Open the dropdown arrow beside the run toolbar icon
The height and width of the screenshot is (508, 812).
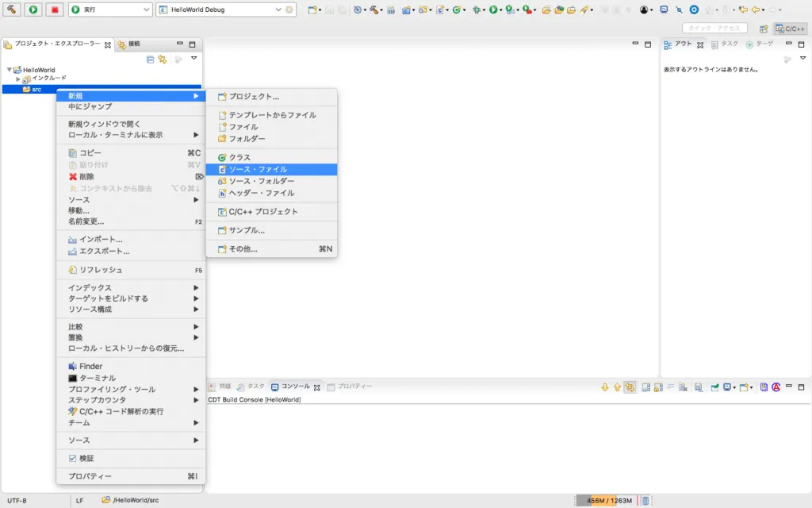coord(501,10)
